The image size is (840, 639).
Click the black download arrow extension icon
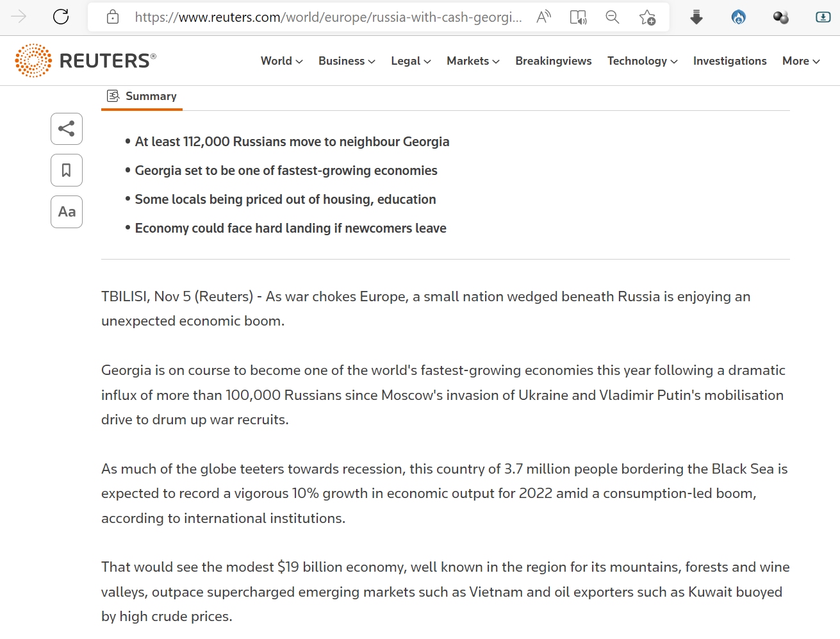click(696, 17)
